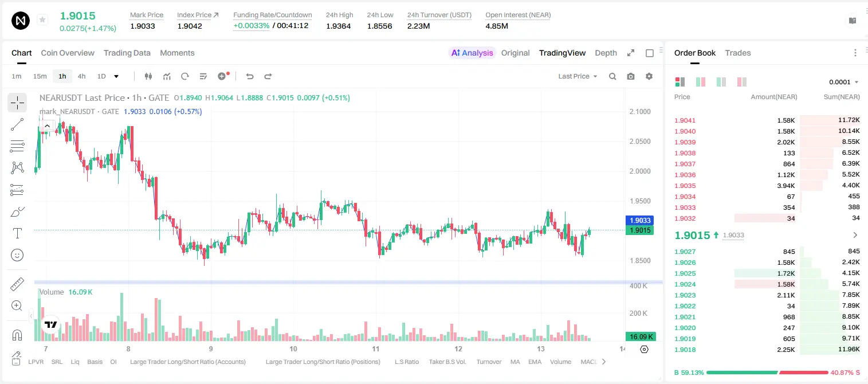Open the Last Price dropdown
Image resolution: width=868 pixels, height=384 pixels.
[x=578, y=76]
